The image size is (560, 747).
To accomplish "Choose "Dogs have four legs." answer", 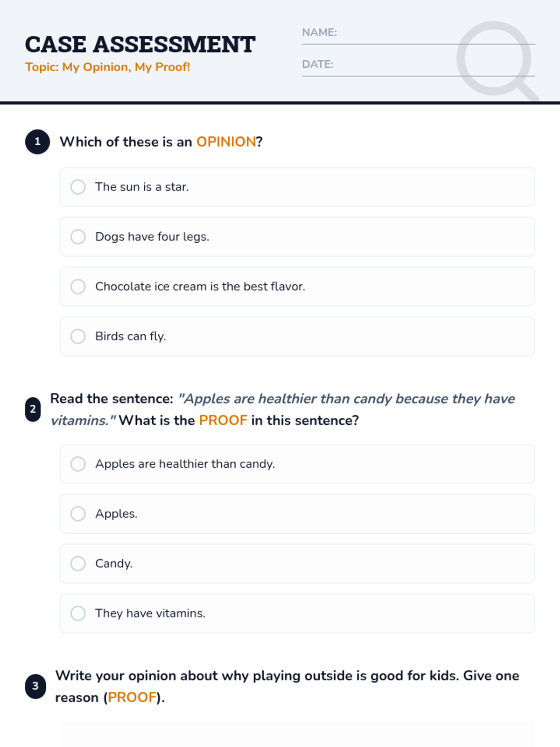I will (x=78, y=237).
